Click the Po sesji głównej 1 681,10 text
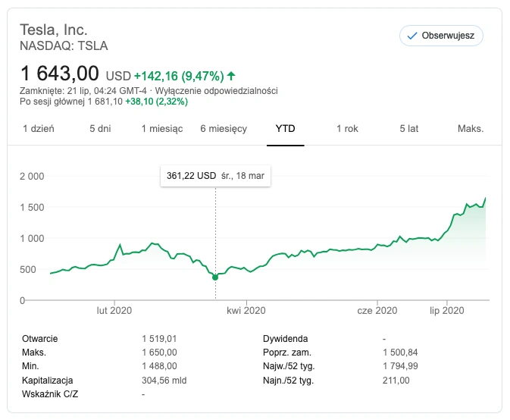The width and height of the screenshot is (510, 420). pyautogui.click(x=71, y=102)
